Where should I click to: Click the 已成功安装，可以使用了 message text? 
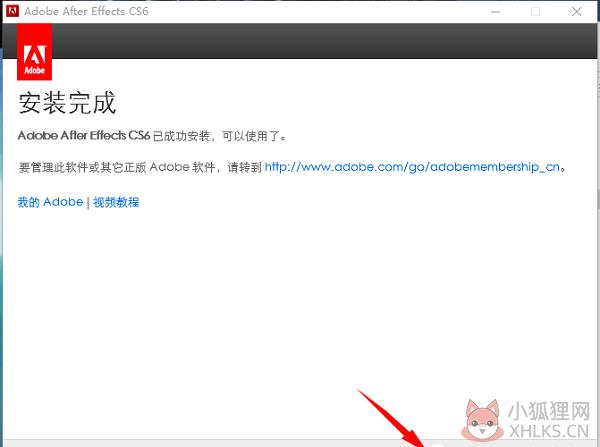coord(219,136)
